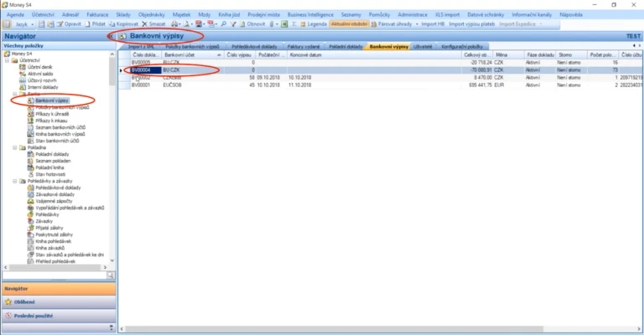This screenshot has width=644, height=335.
Task: Click the search magnifier icon in toolbar
Action: (x=224, y=24)
